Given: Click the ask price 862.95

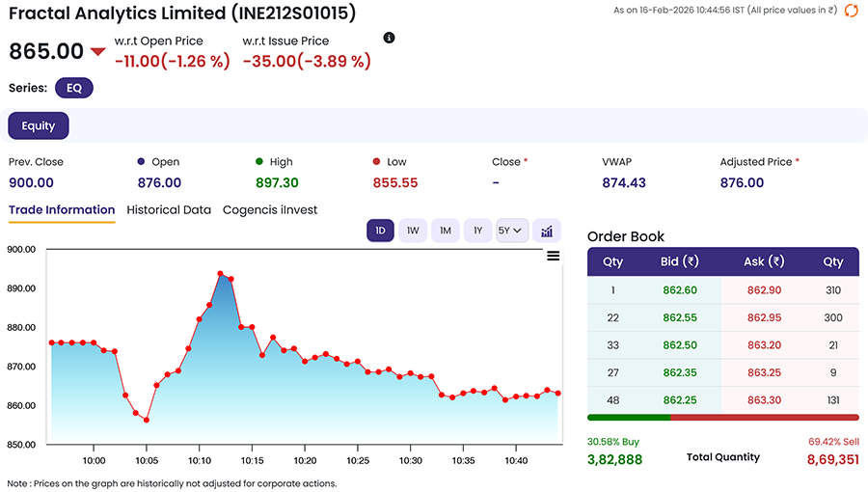Looking at the screenshot, I should coord(764,317).
